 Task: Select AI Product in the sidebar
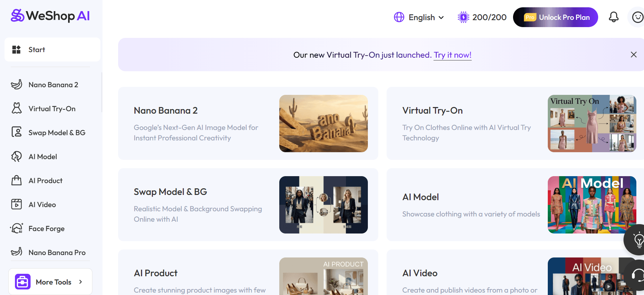[45, 181]
